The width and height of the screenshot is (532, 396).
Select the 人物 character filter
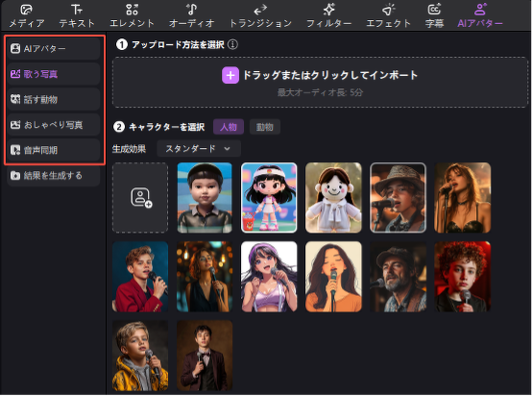(229, 127)
